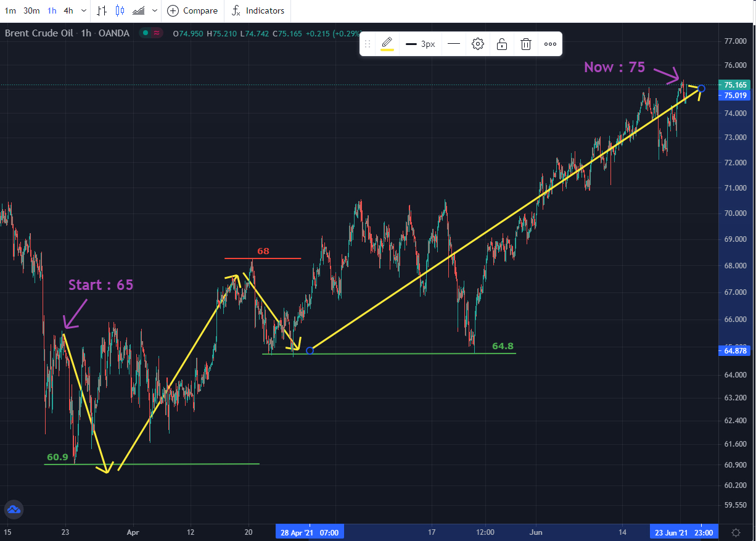The image size is (756, 541).
Task: Open the line style dropdown
Action: 454,44
